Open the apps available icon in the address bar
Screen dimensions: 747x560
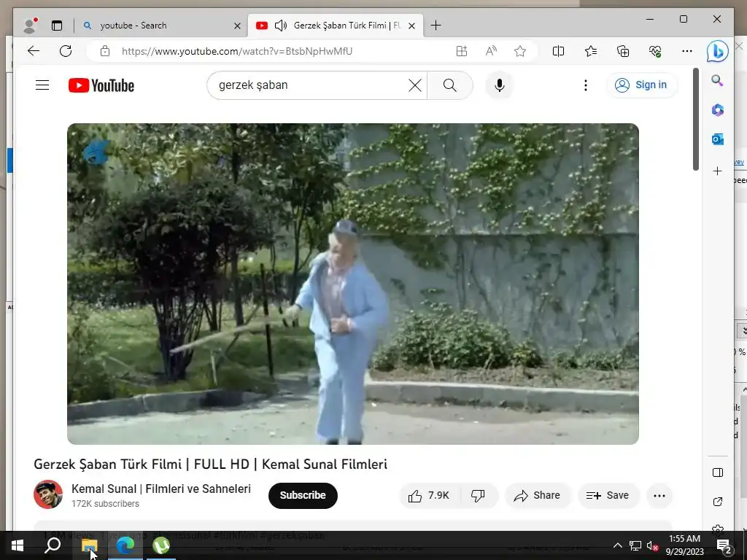[x=461, y=51]
